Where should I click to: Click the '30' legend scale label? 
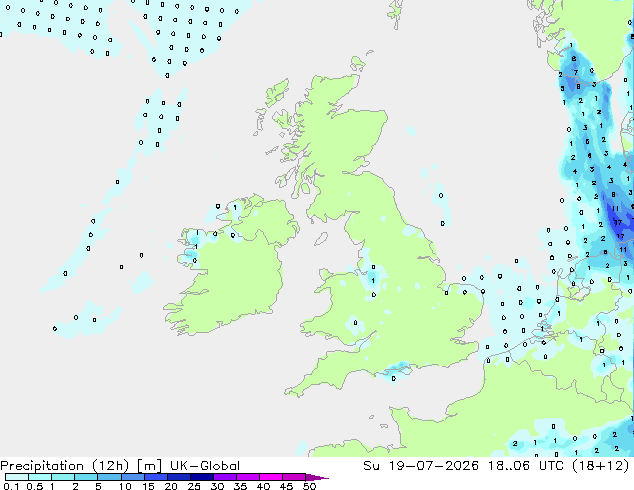[x=217, y=486]
